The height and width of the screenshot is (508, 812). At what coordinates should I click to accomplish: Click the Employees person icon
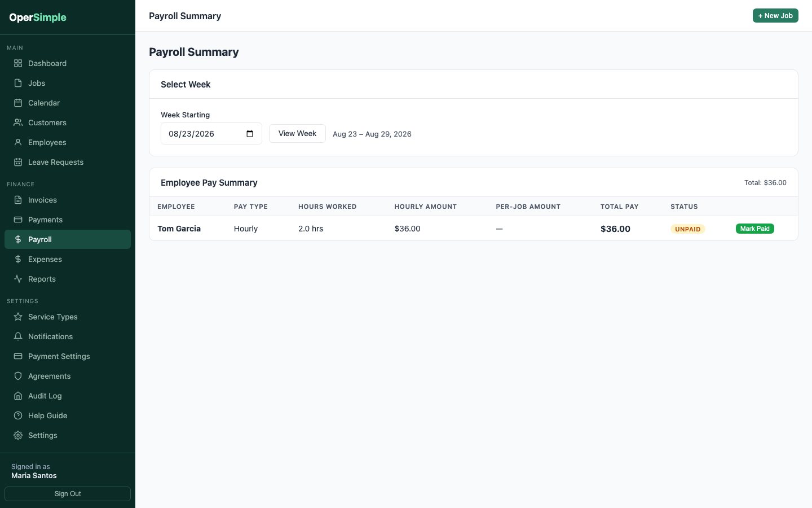coord(18,142)
